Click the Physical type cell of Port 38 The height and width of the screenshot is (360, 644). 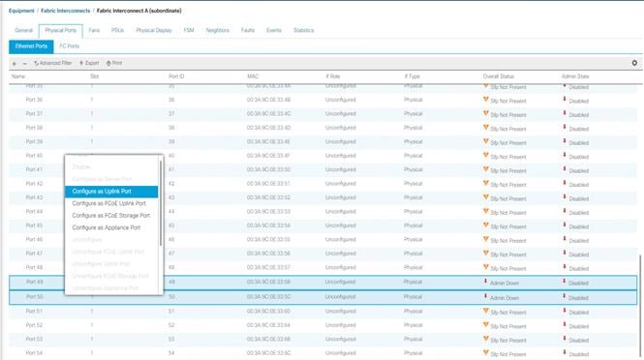[x=414, y=128]
